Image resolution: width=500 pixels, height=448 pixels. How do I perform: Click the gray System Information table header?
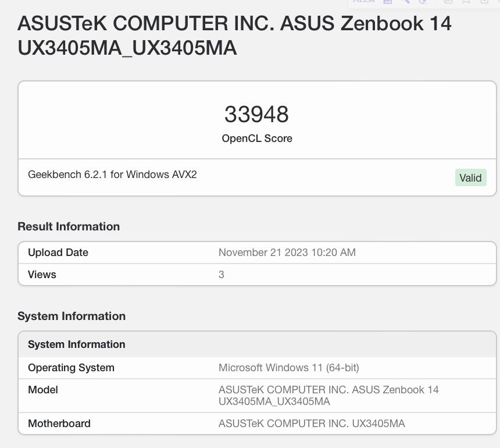(257, 344)
